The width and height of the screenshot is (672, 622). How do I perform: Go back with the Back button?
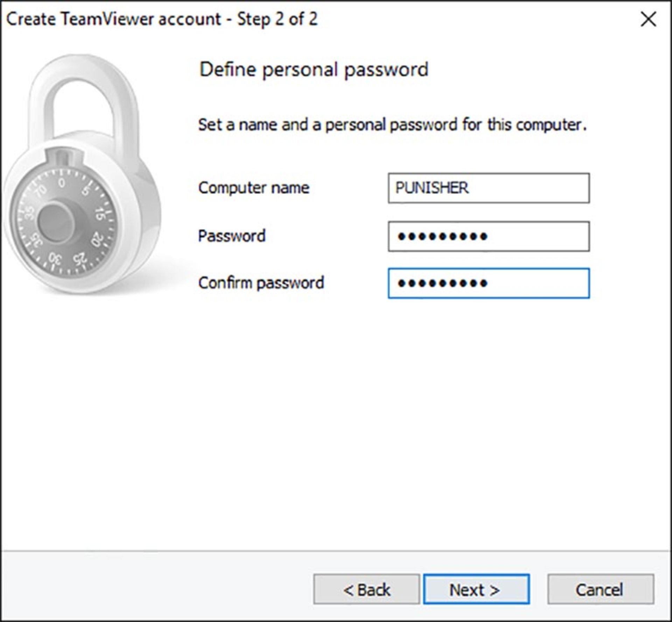point(366,589)
